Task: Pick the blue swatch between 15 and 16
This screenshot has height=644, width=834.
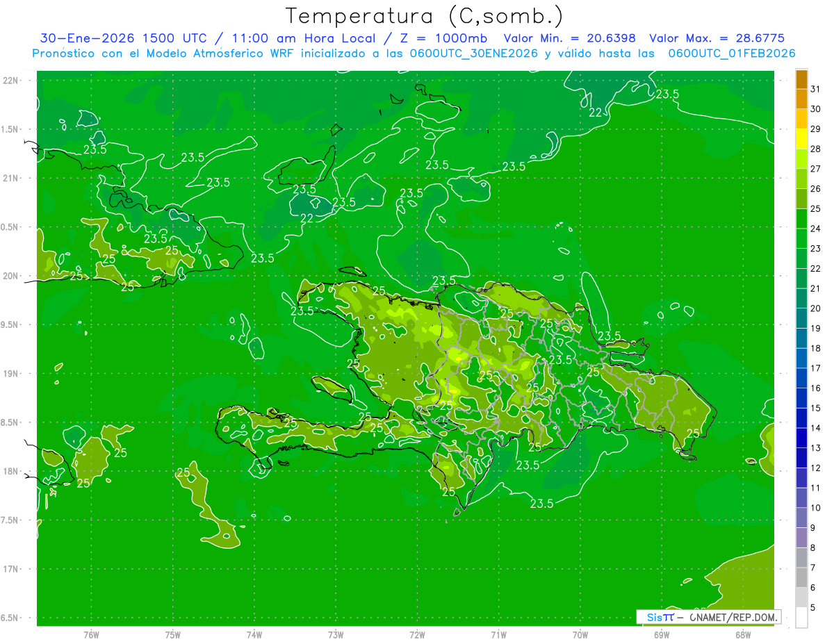Action: point(801,398)
